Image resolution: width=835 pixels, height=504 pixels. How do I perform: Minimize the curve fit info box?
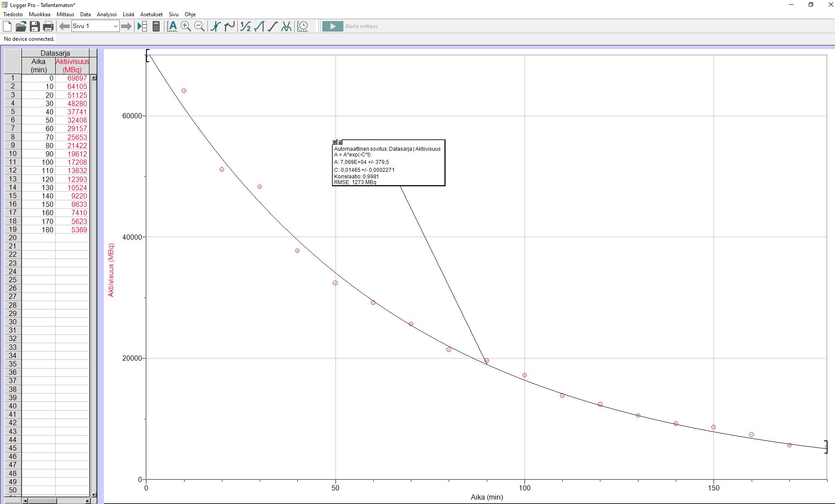(x=340, y=142)
